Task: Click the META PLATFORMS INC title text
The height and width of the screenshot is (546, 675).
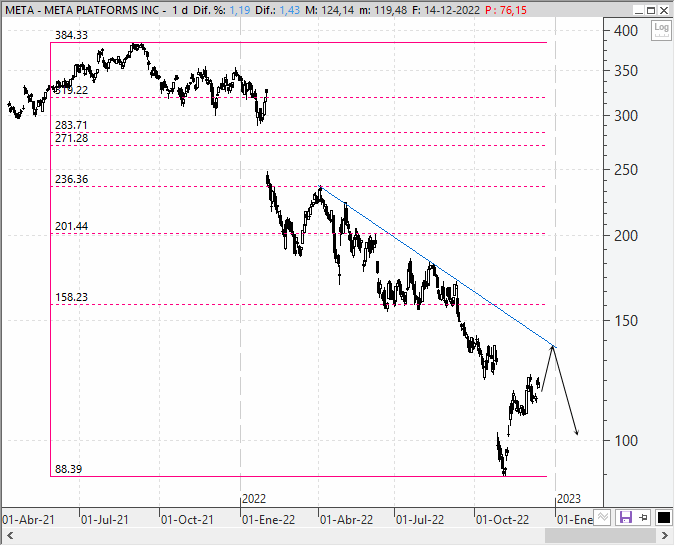Action: pyautogui.click(x=102, y=10)
